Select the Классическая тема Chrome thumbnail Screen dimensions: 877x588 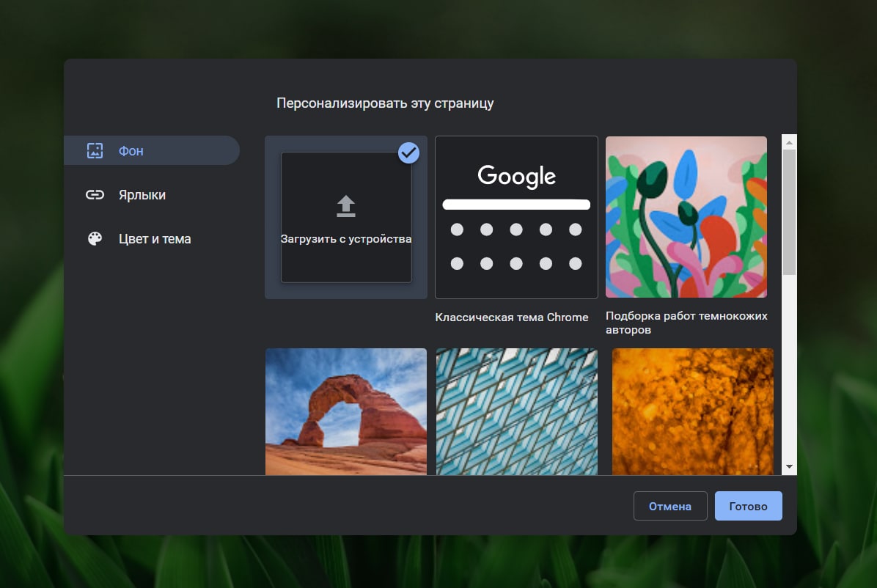516,217
